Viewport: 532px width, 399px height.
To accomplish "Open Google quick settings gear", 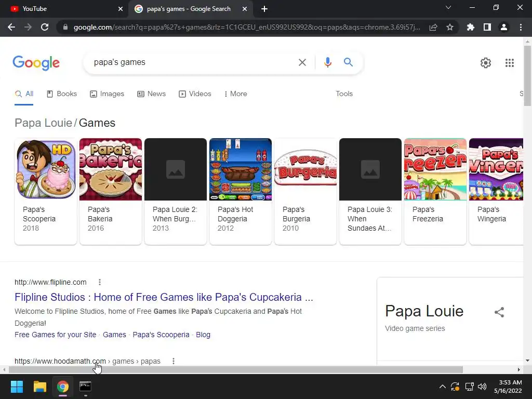I will tap(486, 63).
